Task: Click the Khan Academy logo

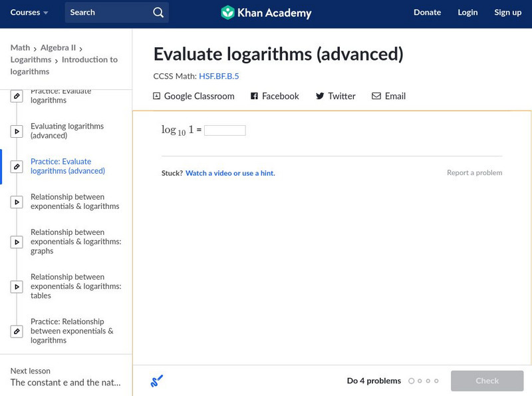Action: click(x=266, y=13)
